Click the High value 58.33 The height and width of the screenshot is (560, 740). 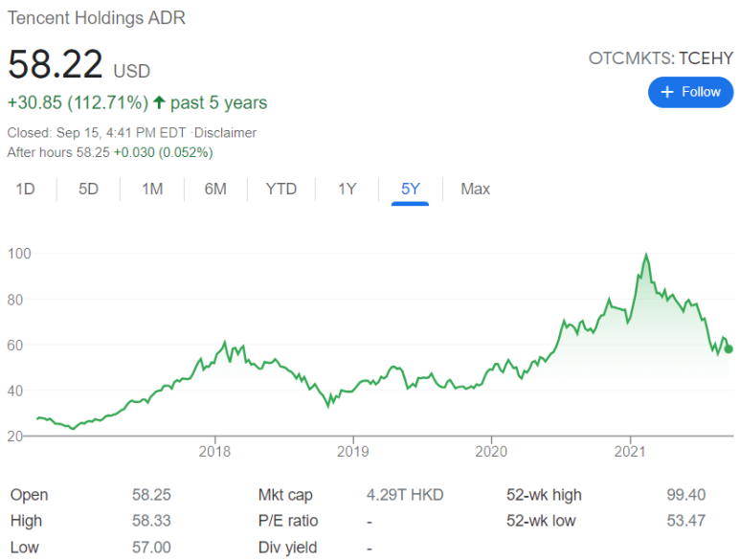(151, 521)
